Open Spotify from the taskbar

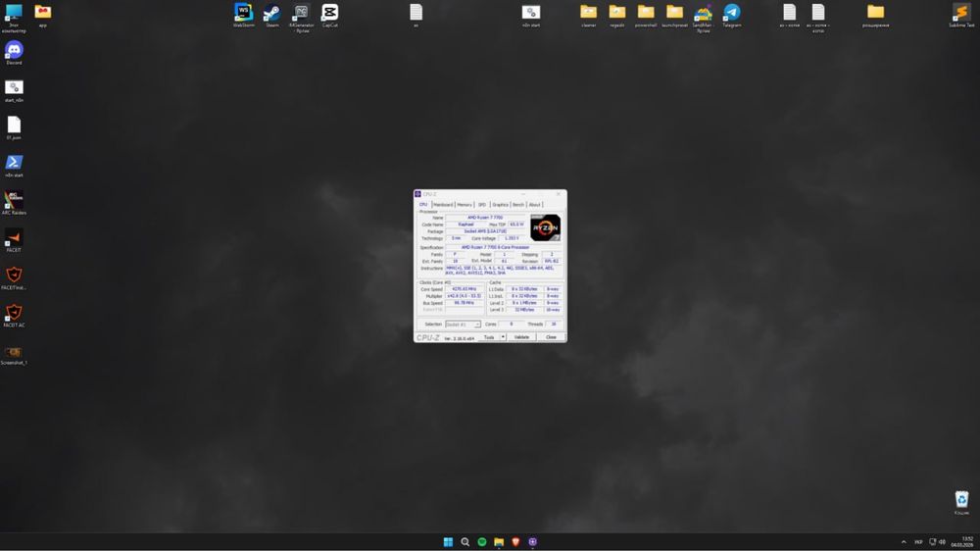(482, 541)
